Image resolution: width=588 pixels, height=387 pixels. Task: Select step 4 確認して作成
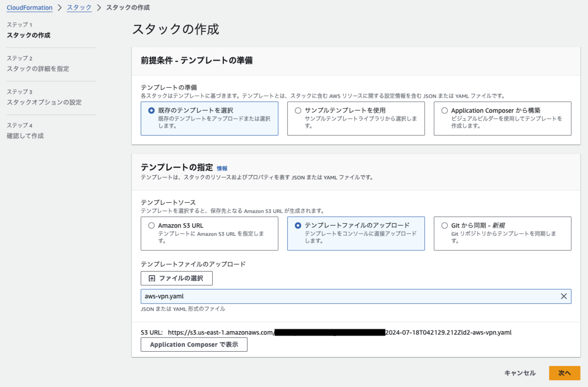tap(25, 136)
